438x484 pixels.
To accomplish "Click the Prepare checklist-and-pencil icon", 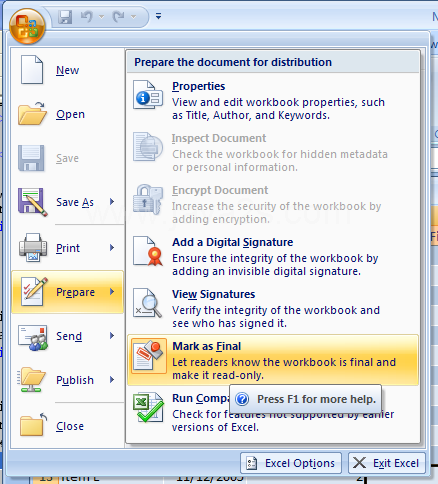I will [x=34, y=292].
